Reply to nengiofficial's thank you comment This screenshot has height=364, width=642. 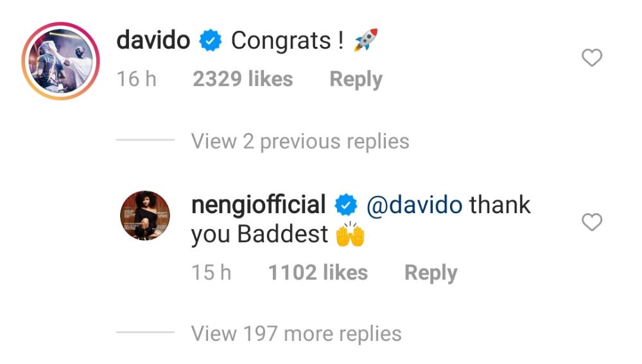(431, 273)
